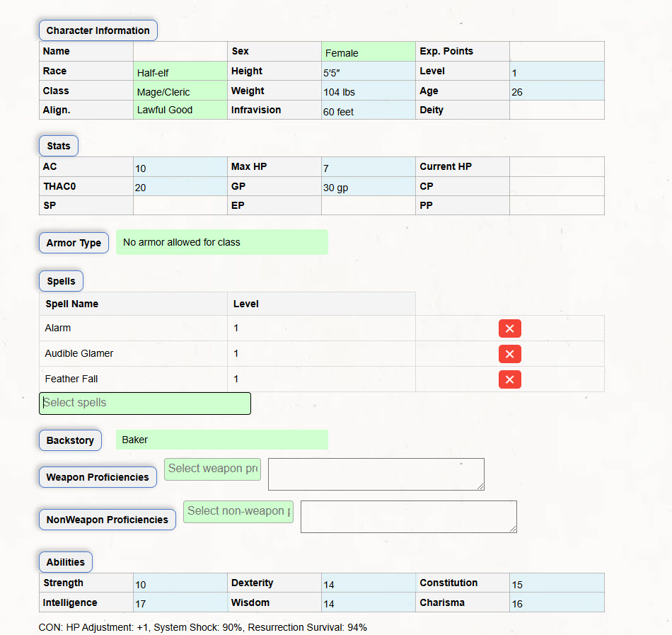
Task: Open the Select weapon proficiencies combo
Action: point(213,469)
